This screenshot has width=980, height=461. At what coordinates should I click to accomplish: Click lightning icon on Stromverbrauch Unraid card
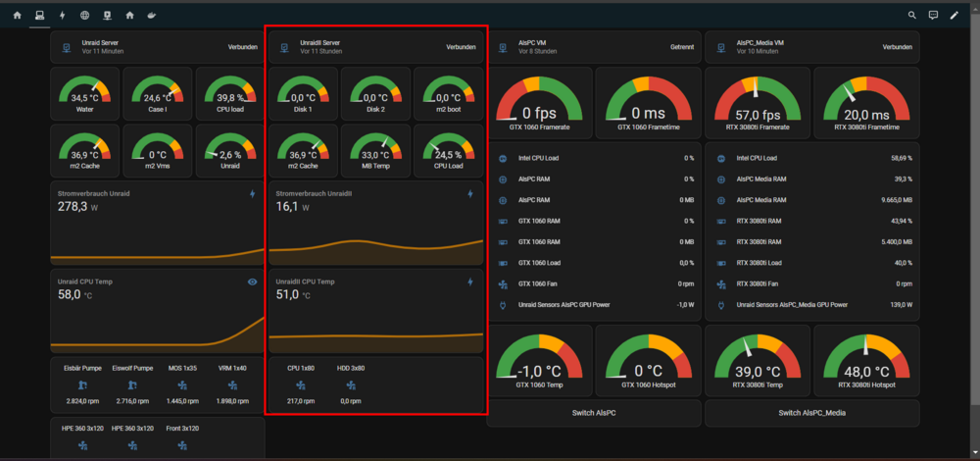click(x=253, y=194)
